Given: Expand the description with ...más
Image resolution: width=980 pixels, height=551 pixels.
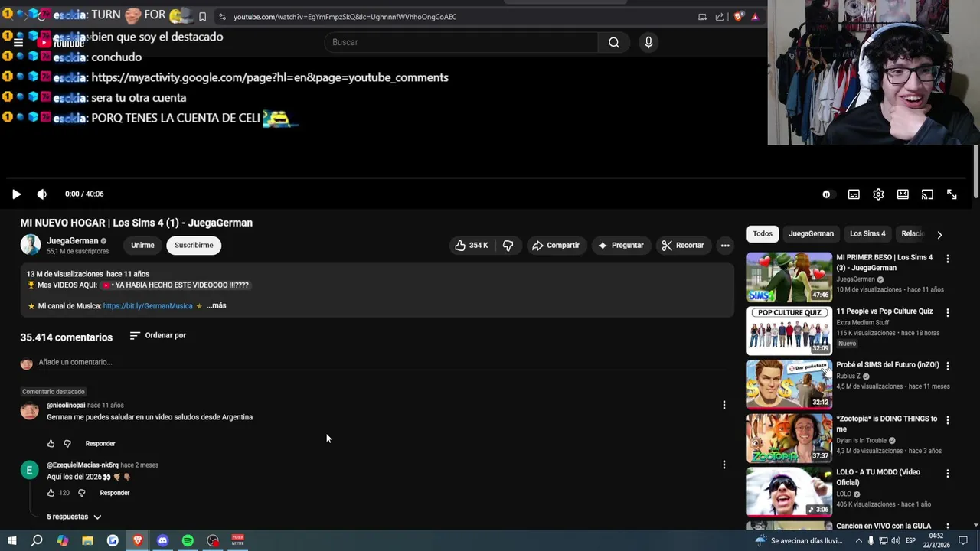Looking at the screenshot, I should 216,306.
